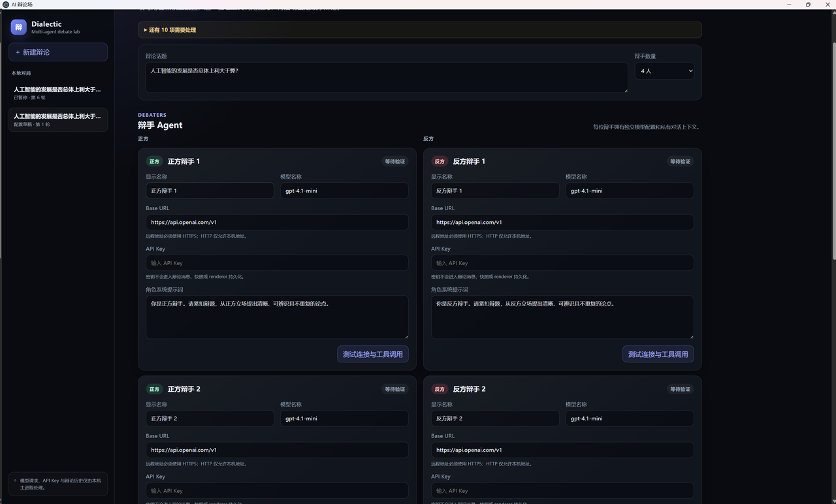The width and height of the screenshot is (836, 504).
Task: Focus the 辩论话题 text area
Action: pyautogui.click(x=387, y=77)
